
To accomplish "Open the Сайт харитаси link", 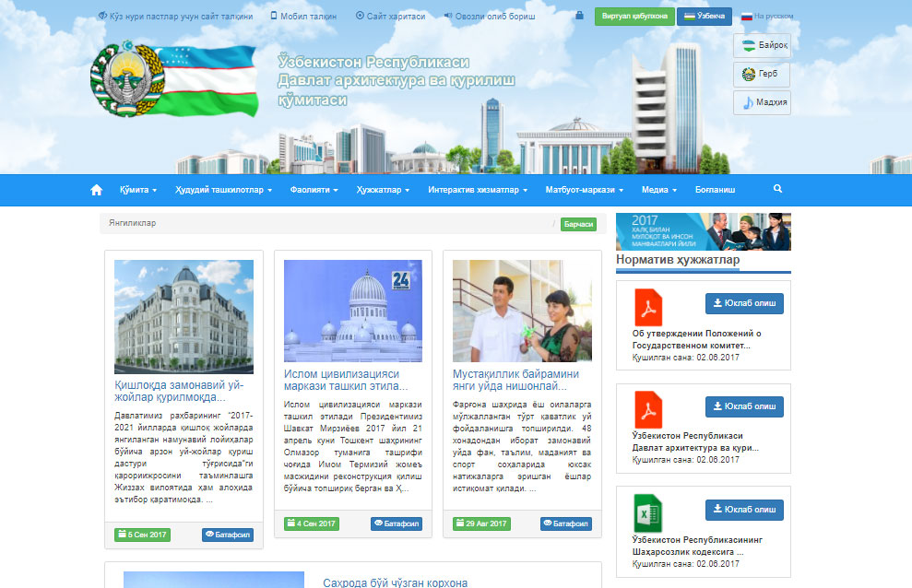I will tap(391, 17).
